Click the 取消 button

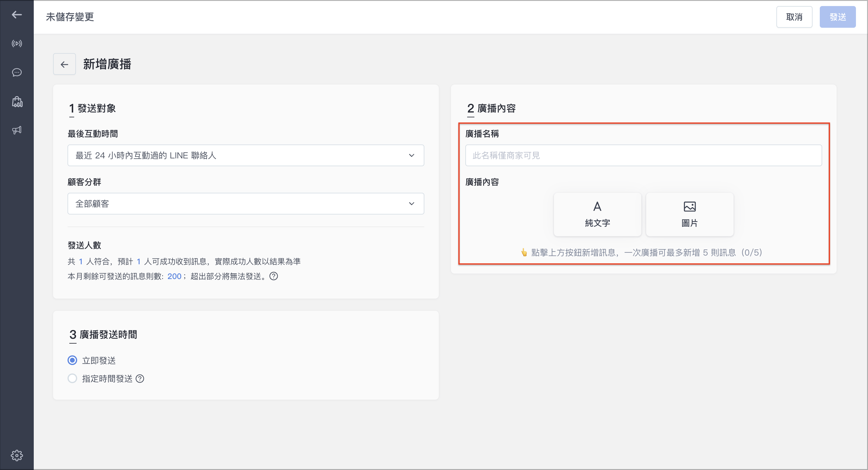[794, 17]
